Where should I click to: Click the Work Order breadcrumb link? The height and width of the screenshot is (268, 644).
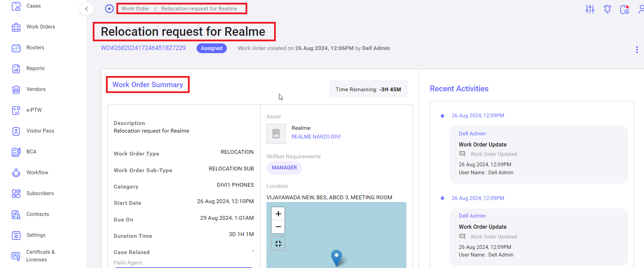135,9
